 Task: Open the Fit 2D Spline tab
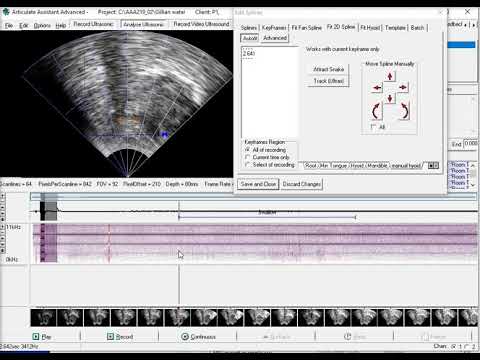tap(341, 27)
